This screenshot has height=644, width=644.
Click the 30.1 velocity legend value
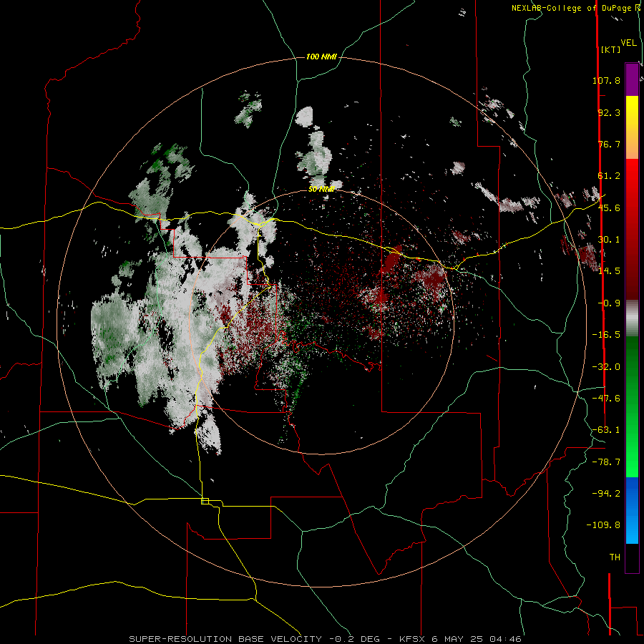(609, 240)
